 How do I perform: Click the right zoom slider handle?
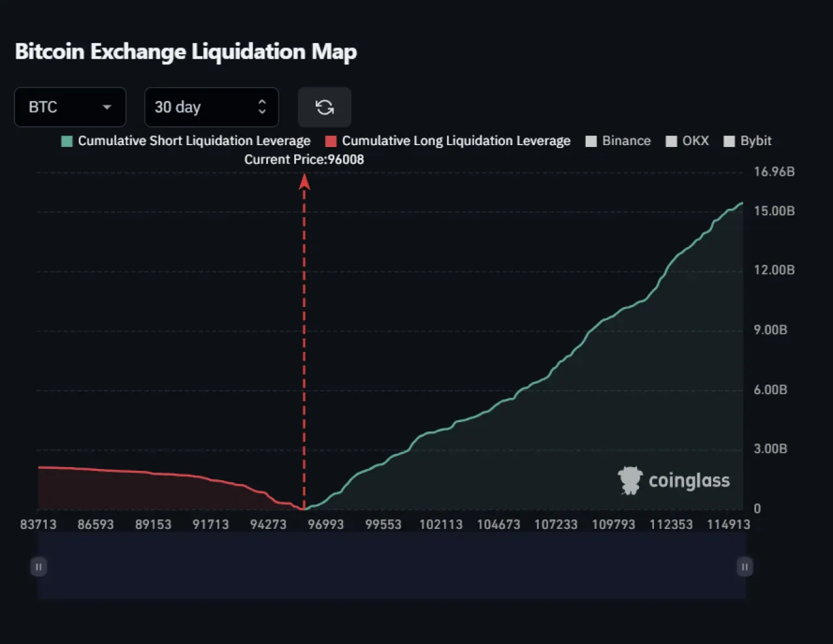744,567
